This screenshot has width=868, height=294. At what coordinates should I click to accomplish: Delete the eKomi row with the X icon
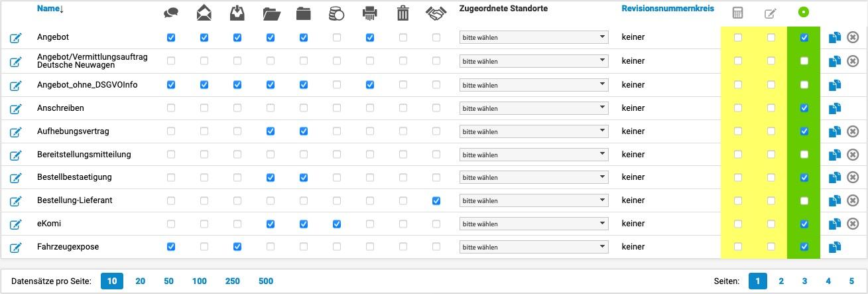(x=853, y=224)
